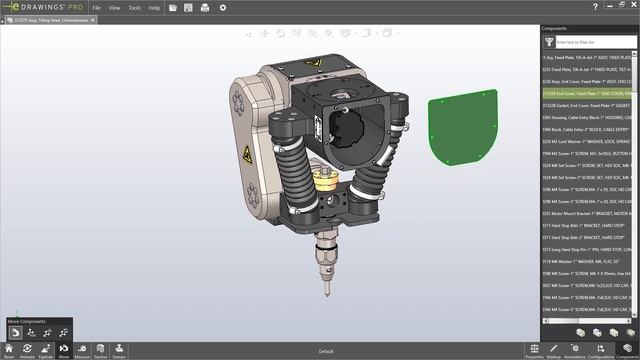
Task: Select Motor Mount Bracket row
Action: [587, 213]
